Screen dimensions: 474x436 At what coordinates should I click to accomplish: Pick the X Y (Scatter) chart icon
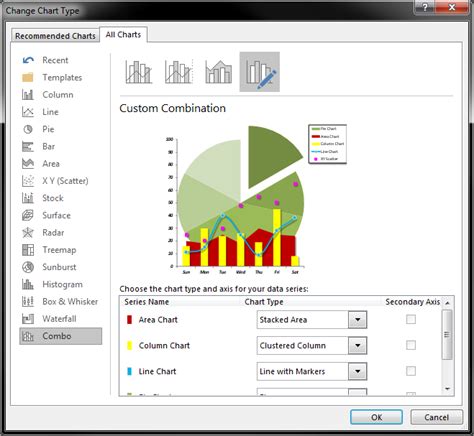tap(28, 181)
